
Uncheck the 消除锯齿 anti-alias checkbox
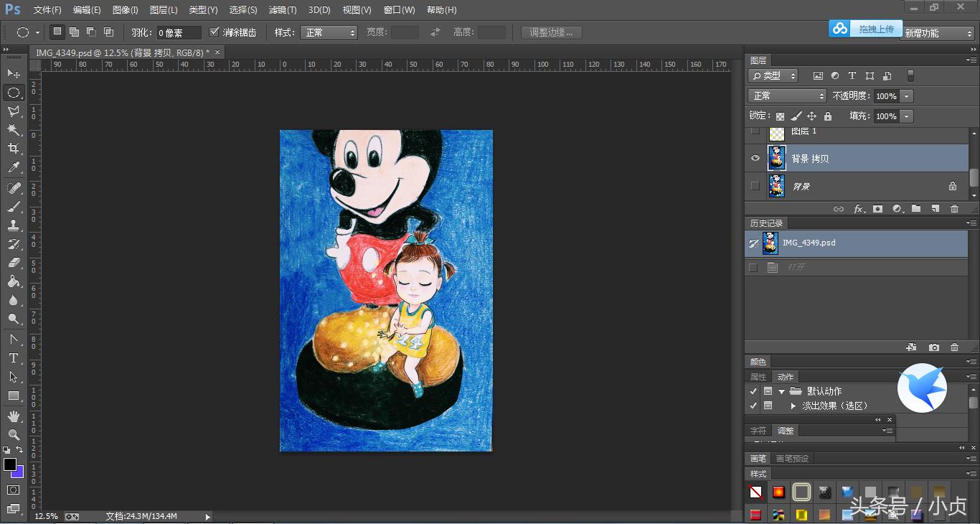(214, 32)
